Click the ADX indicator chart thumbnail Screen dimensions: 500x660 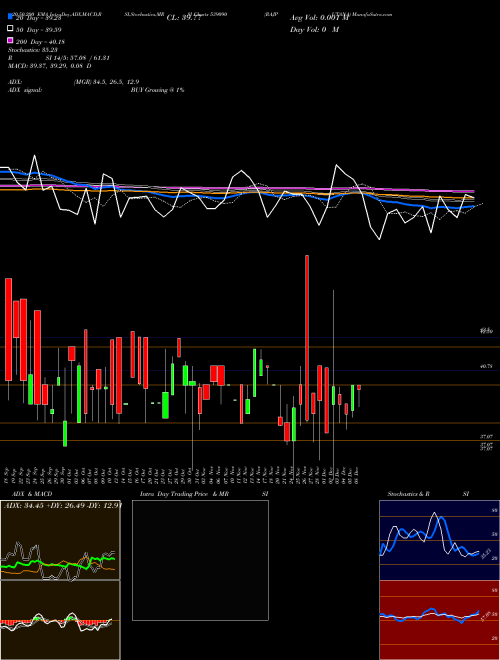(60, 540)
